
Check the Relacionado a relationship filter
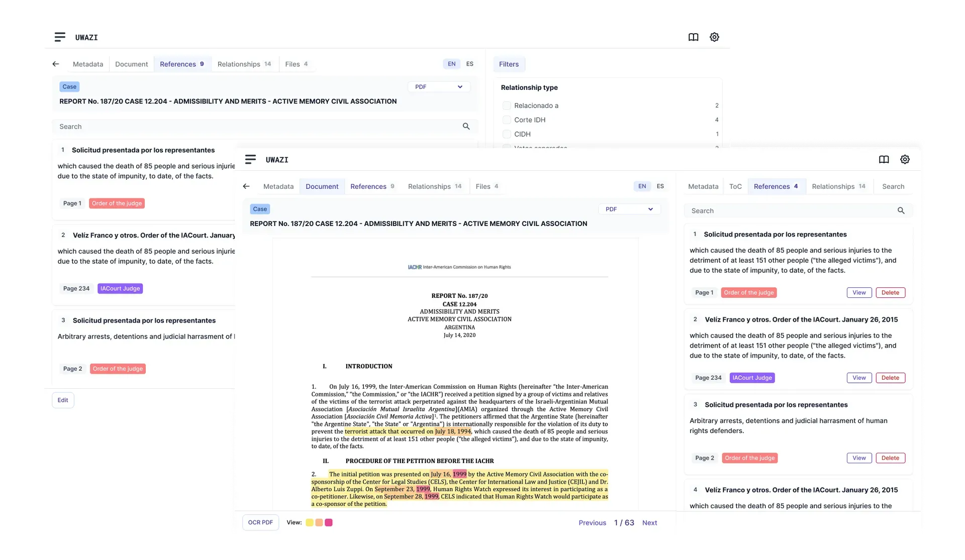pos(506,105)
